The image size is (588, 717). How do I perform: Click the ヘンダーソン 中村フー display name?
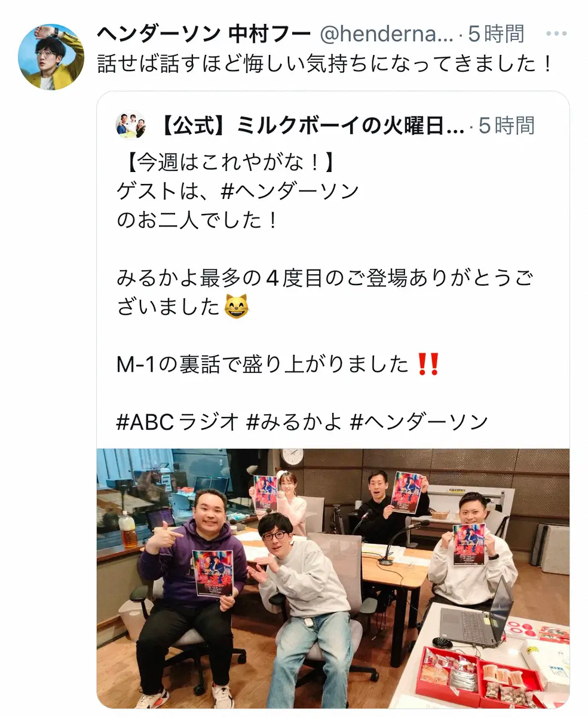tap(204, 35)
